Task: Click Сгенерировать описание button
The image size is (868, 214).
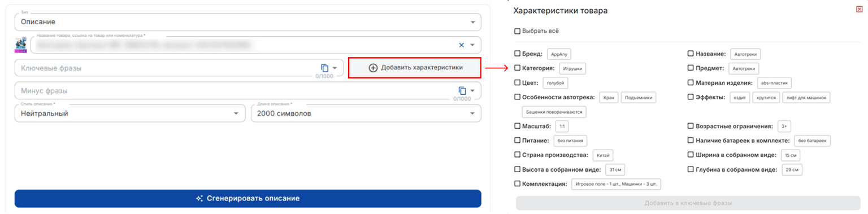Action: tap(248, 198)
